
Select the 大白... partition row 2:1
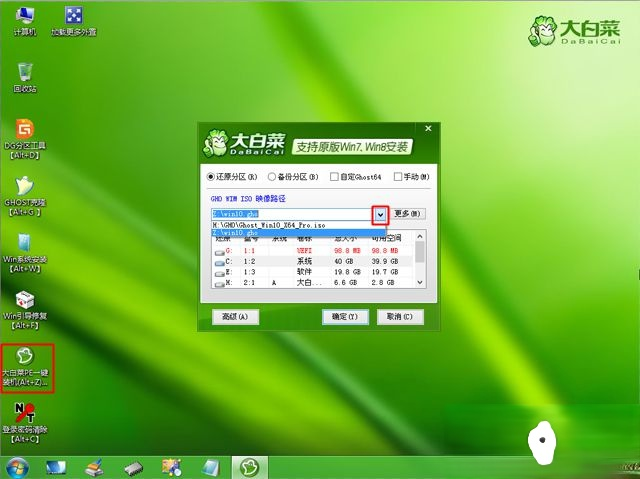coord(313,282)
